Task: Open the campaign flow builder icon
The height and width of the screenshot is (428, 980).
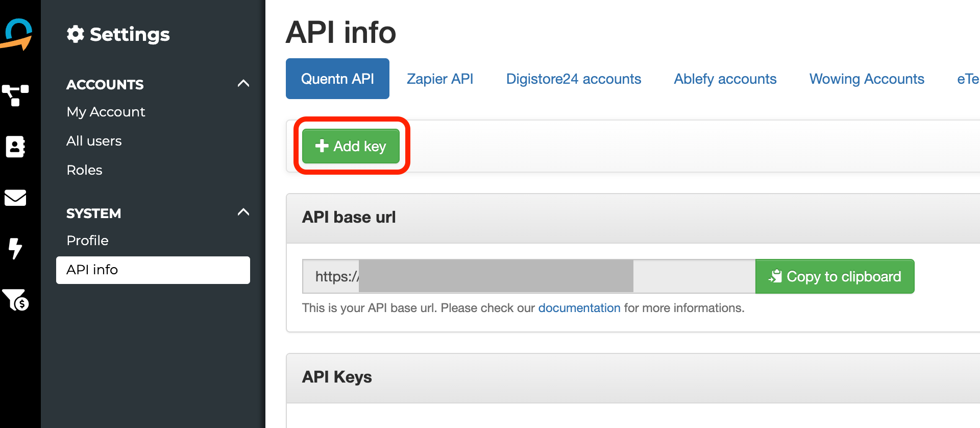Action: click(15, 95)
